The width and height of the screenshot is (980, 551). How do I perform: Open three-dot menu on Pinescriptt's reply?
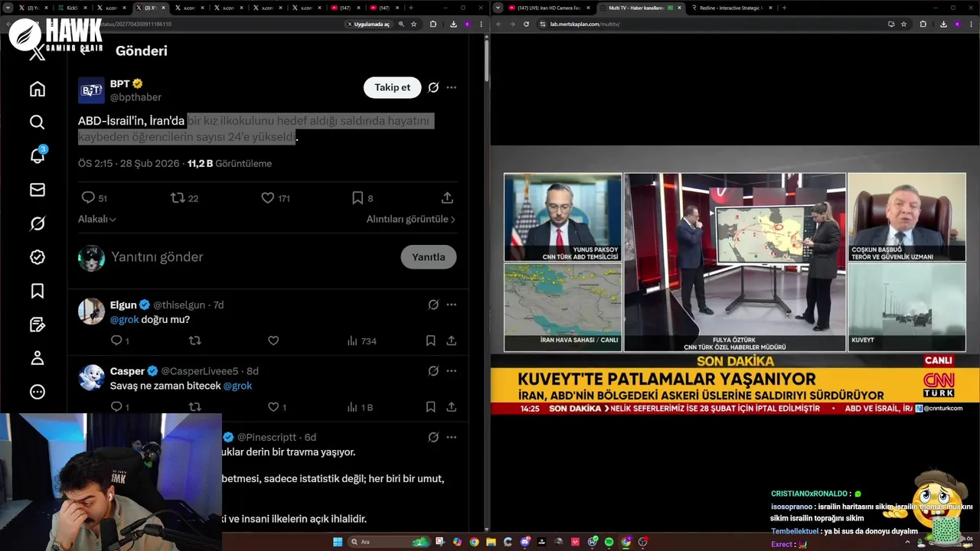452,437
